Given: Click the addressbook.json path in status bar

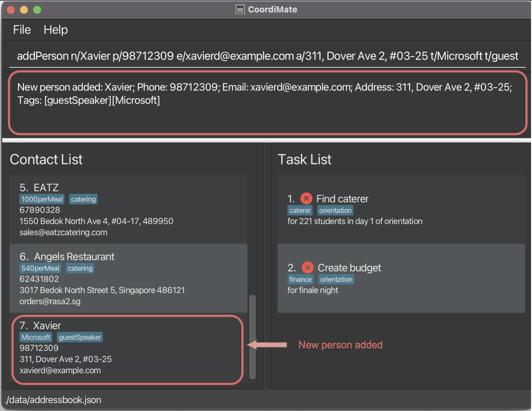Looking at the screenshot, I should (53, 400).
